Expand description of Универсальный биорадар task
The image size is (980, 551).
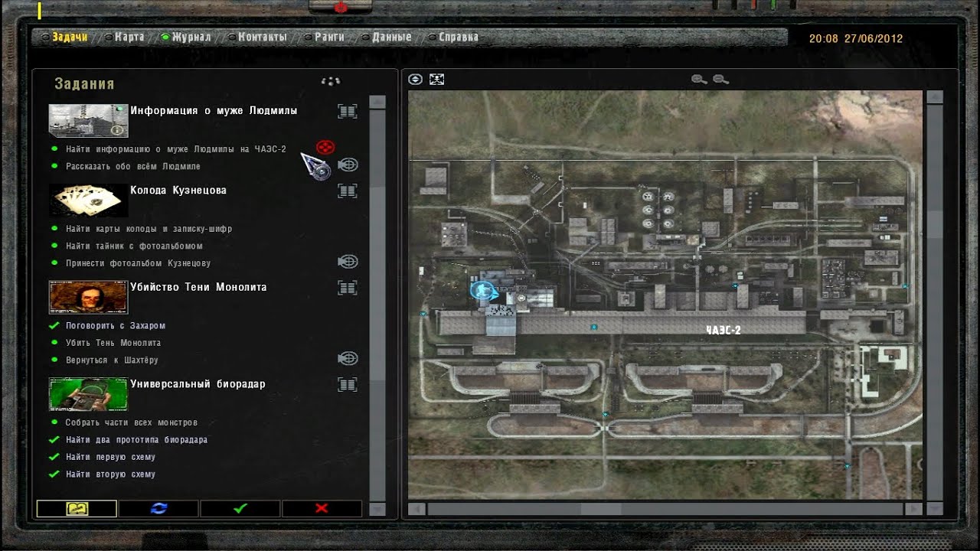click(x=348, y=384)
